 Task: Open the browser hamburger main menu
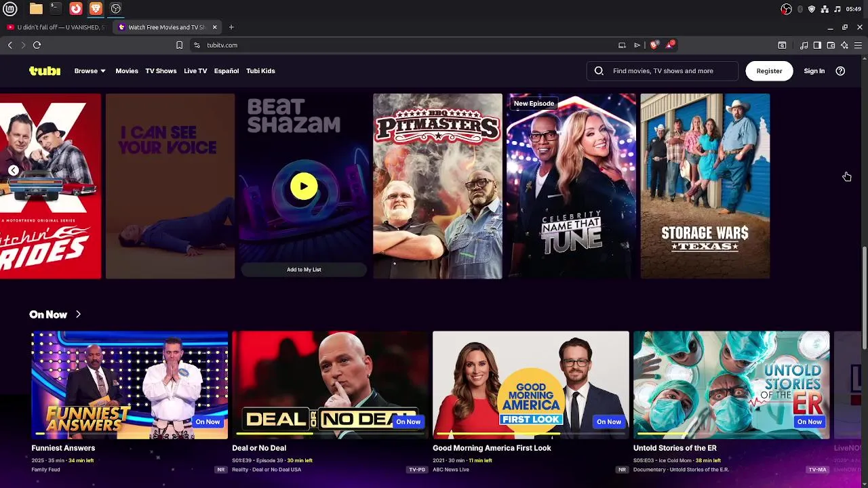pyautogui.click(x=858, y=45)
